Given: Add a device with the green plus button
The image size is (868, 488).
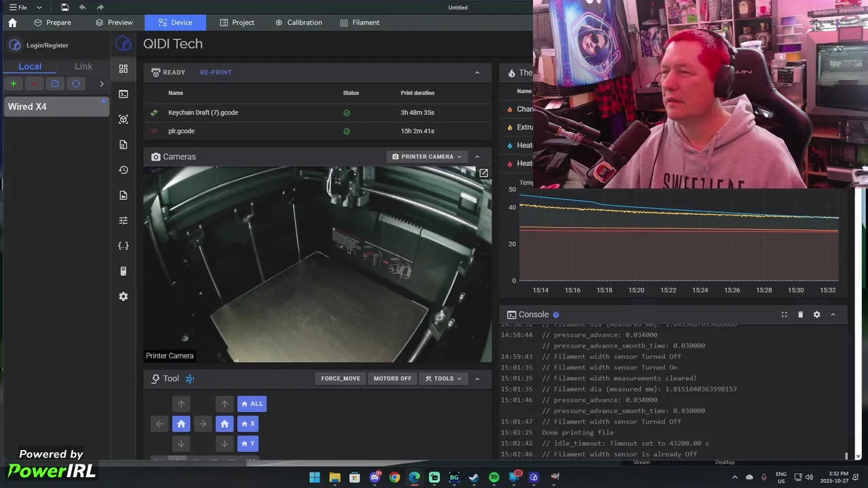Looking at the screenshot, I should [x=13, y=83].
